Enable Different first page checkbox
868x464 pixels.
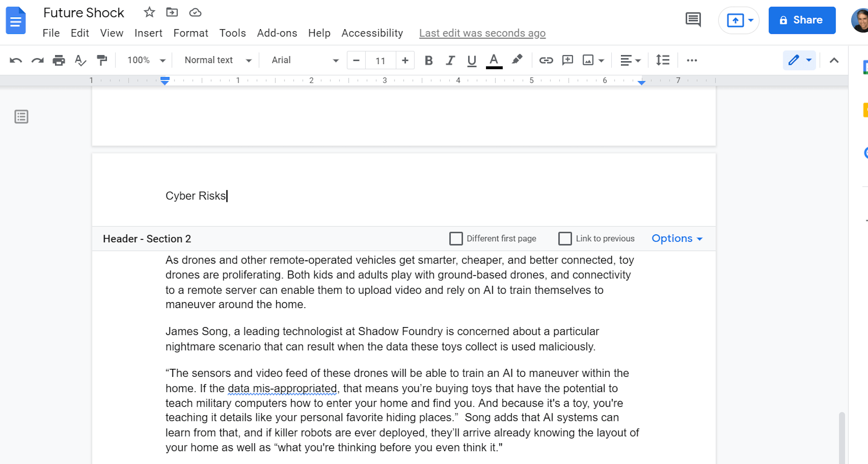pyautogui.click(x=456, y=238)
